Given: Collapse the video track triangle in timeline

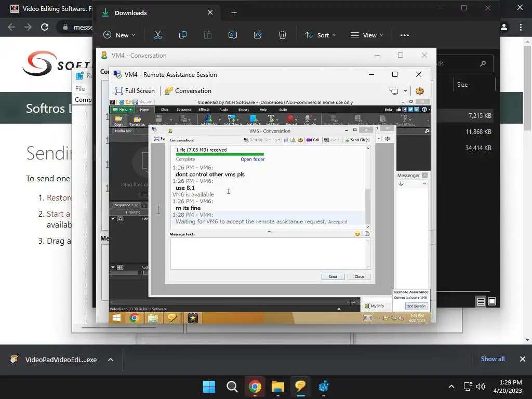Looking at the screenshot, I should 113,219.
